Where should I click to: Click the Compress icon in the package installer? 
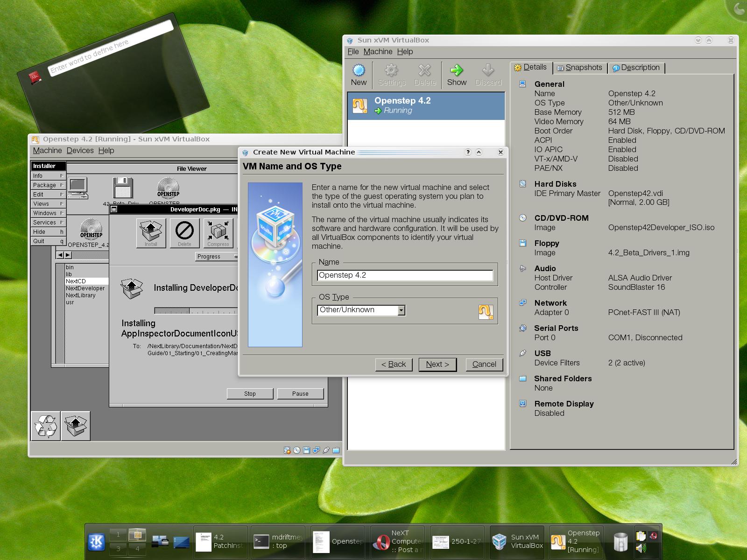tap(218, 232)
